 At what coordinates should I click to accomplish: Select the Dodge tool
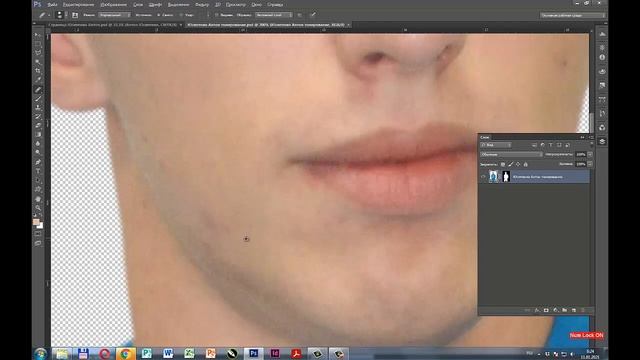coord(38,152)
